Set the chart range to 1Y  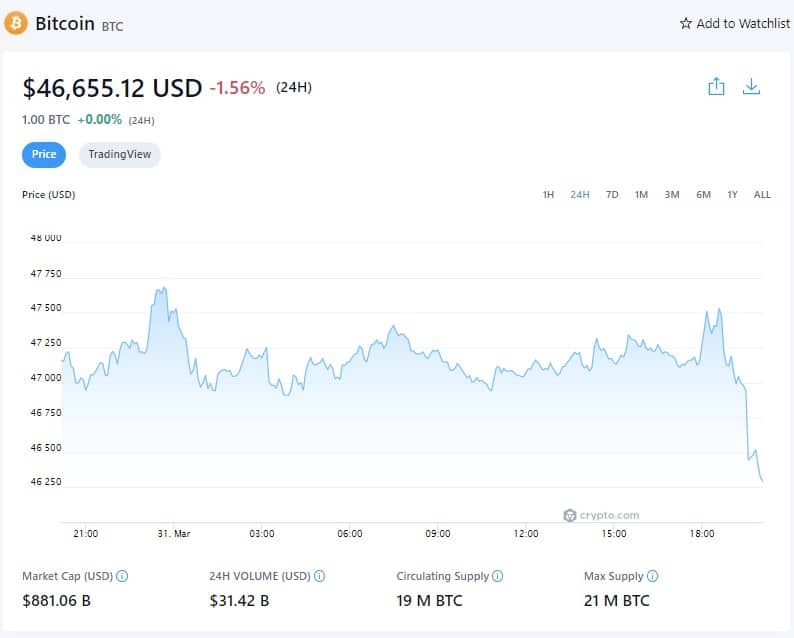[732, 194]
